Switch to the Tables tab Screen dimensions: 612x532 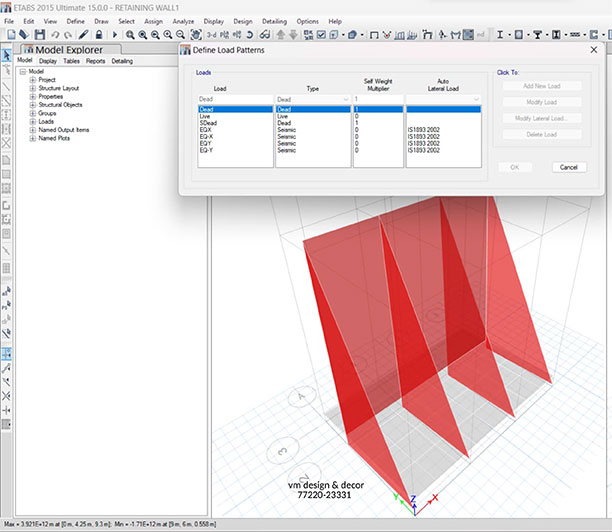pyautogui.click(x=71, y=61)
